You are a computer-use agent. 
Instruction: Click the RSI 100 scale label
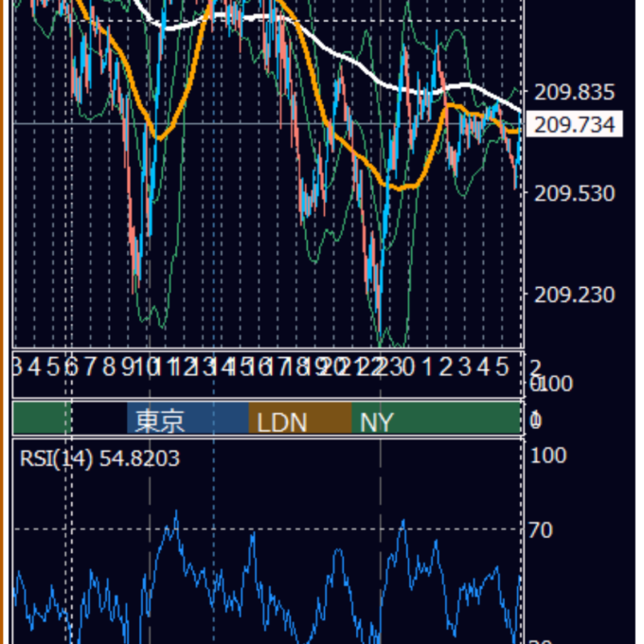point(548,456)
